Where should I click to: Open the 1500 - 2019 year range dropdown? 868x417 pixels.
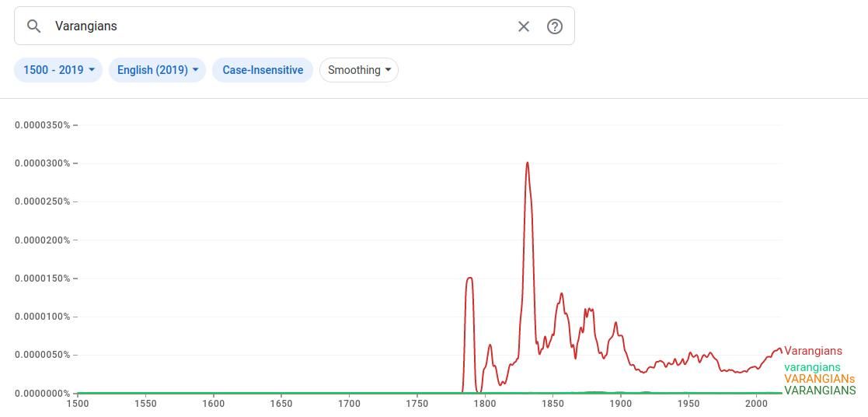pyautogui.click(x=58, y=70)
